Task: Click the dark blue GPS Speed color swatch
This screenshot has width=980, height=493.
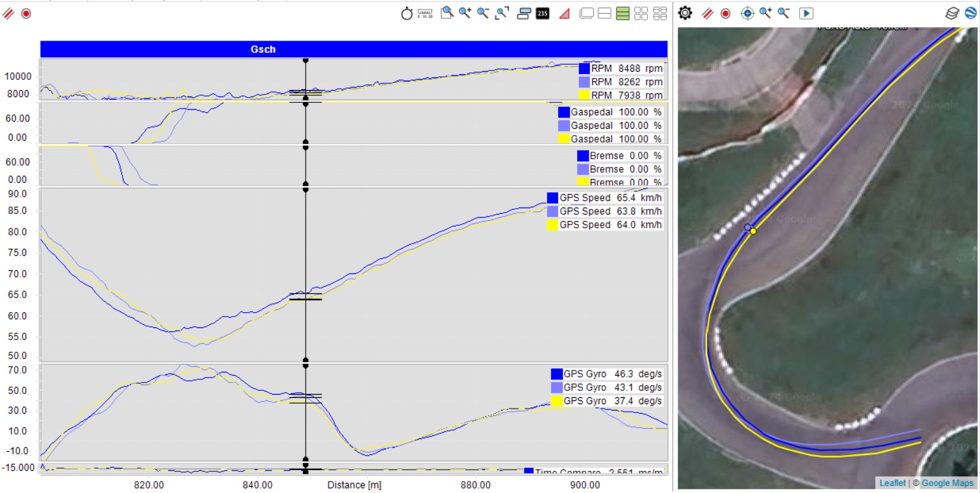Action: (x=552, y=197)
